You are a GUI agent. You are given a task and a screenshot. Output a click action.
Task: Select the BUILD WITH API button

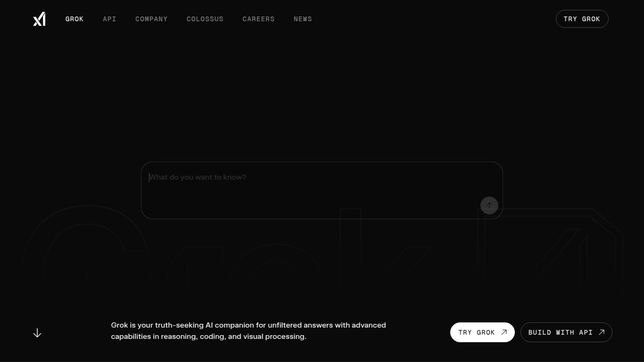[560, 332]
